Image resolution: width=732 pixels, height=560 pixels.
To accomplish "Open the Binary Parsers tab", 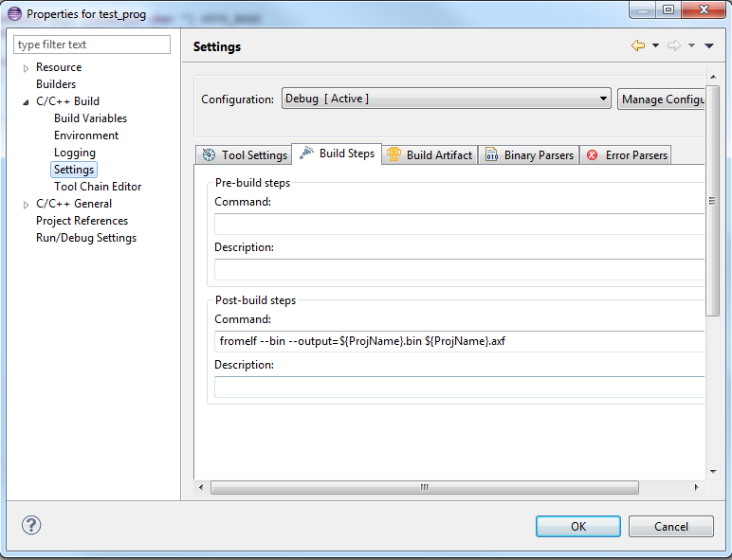I will tap(529, 155).
